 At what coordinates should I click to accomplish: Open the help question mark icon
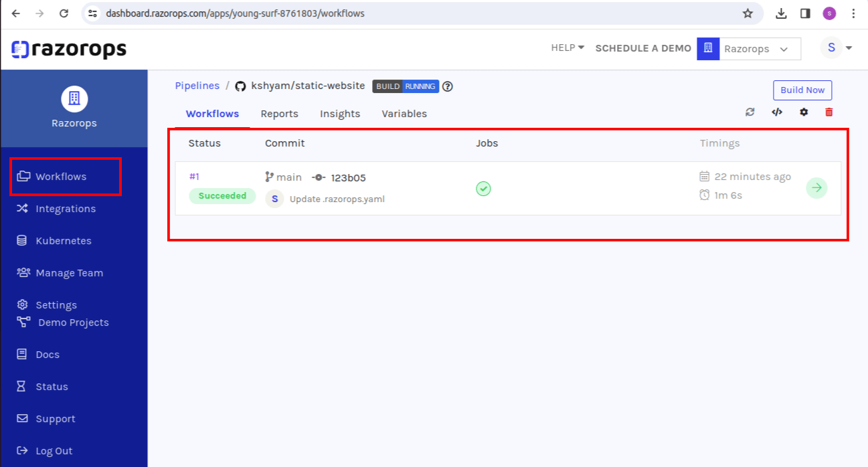point(447,86)
